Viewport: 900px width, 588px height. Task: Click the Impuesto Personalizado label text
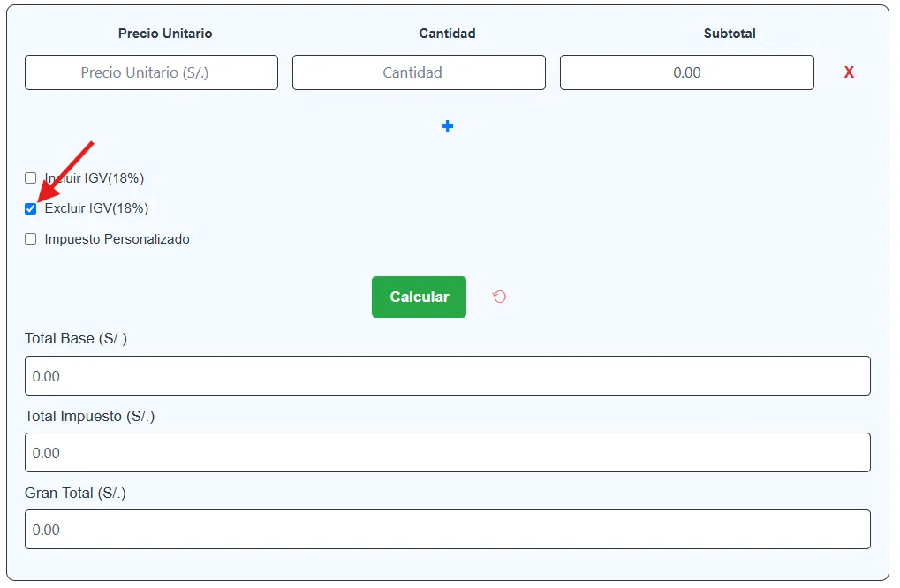click(x=117, y=239)
